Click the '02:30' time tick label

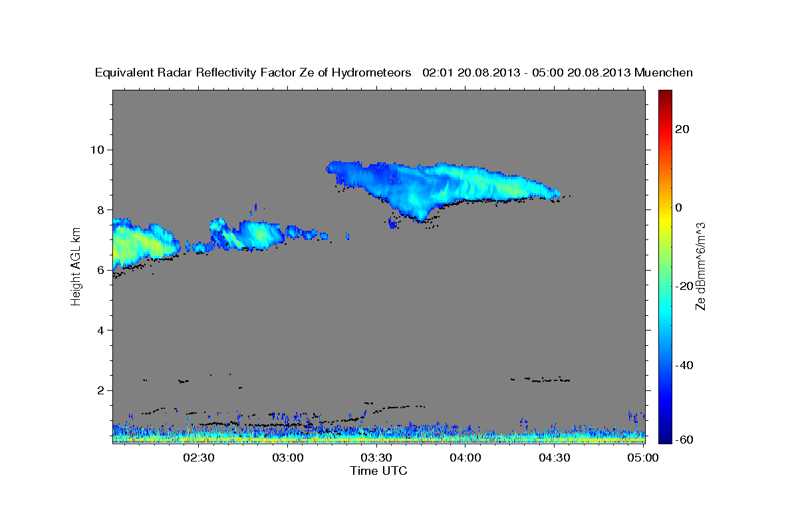(198, 458)
